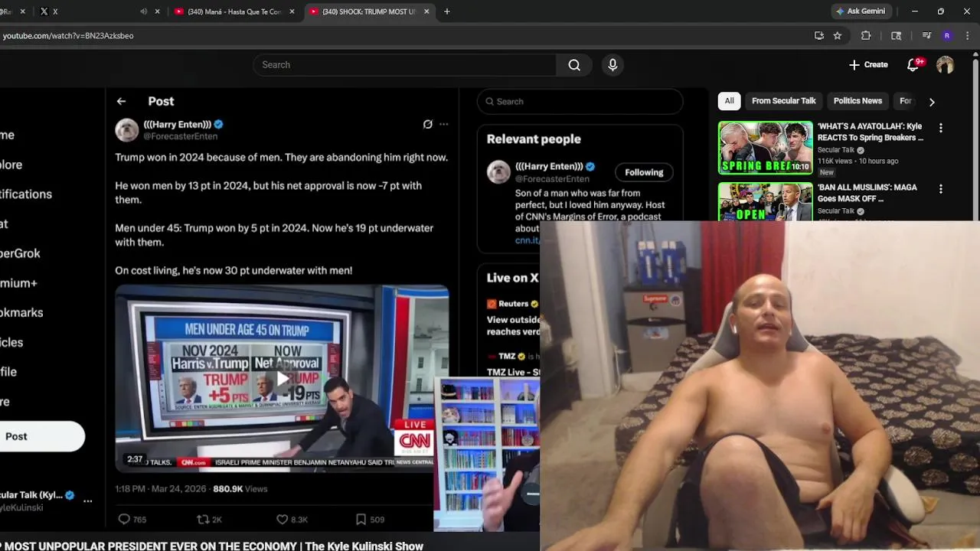This screenshot has width=980, height=551.
Task: Open options for 'BAN ALL MUSLIMS' video
Action: coord(941,189)
